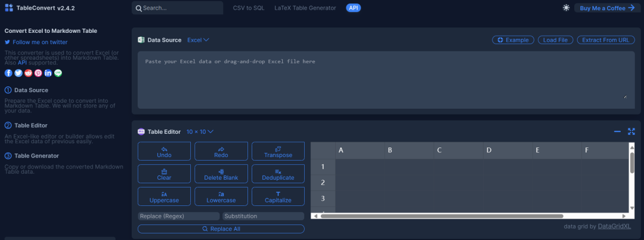
Task: Select column E header
Action: point(558,150)
